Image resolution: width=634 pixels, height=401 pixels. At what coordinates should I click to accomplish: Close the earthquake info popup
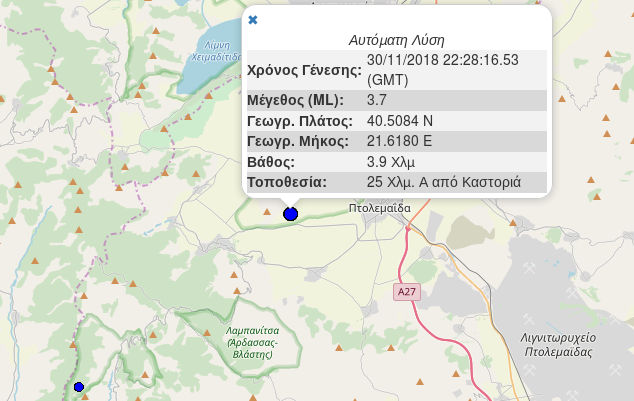(252, 20)
